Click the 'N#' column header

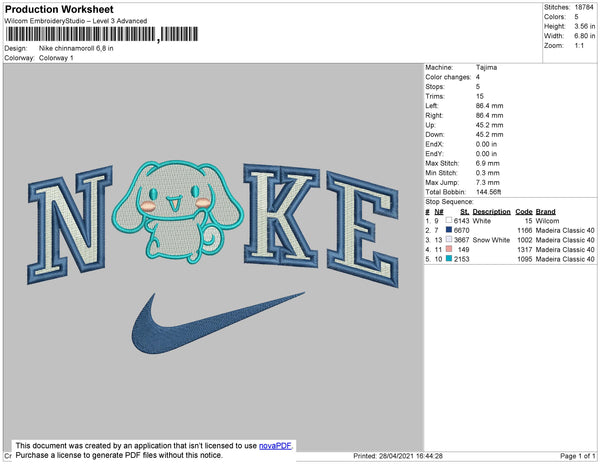tap(439, 212)
